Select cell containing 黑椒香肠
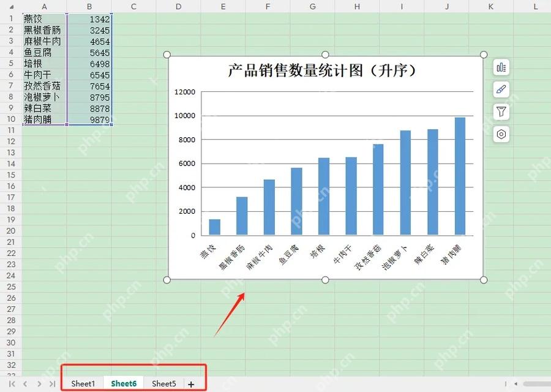Image resolution: width=551 pixels, height=392 pixels. 44,30
